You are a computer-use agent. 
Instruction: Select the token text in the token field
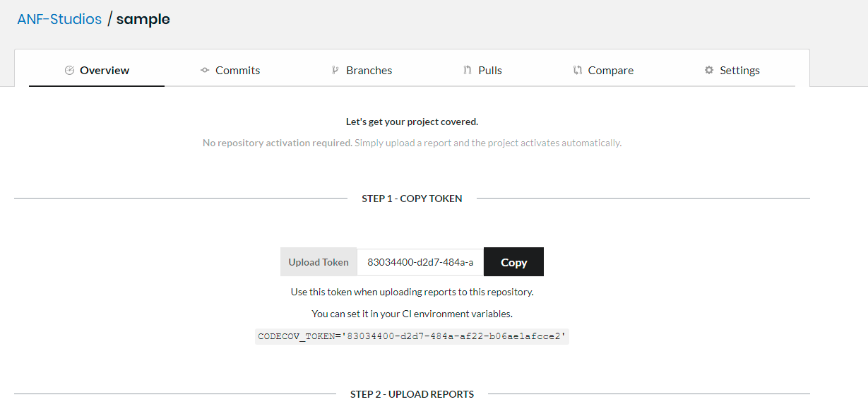[420, 261]
